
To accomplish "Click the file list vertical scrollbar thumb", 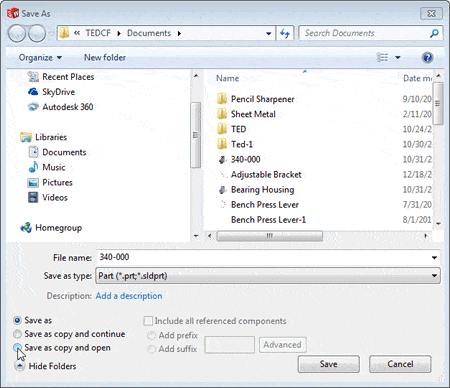I will (x=438, y=104).
